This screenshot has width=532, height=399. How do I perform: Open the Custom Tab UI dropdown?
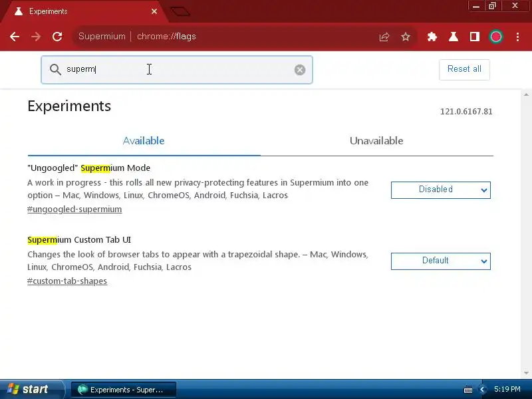coord(441,261)
